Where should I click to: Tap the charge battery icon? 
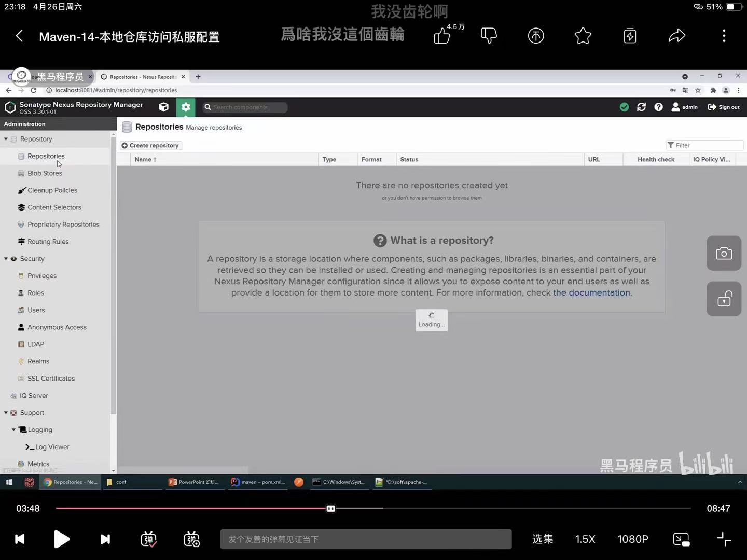pyautogui.click(x=630, y=35)
